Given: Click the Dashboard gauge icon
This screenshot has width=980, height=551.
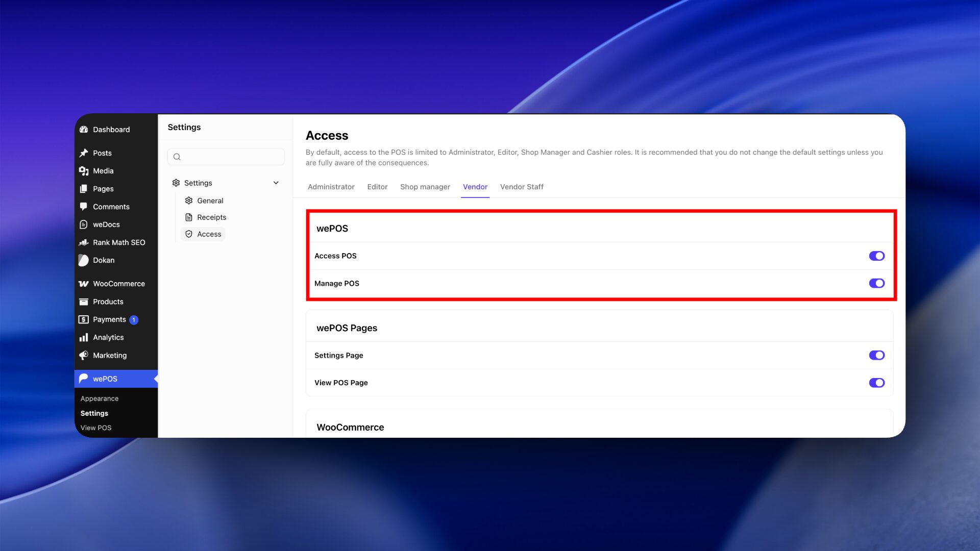Looking at the screenshot, I should 84,130.
